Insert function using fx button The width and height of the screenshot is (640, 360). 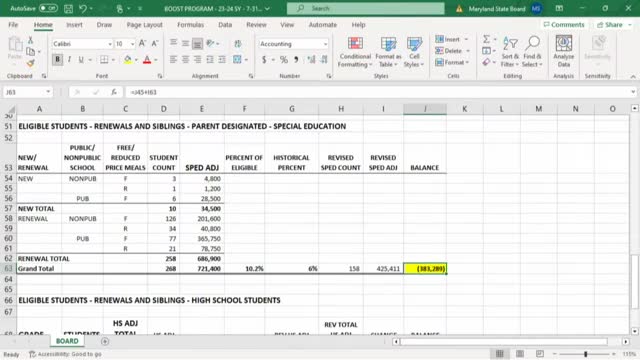[114, 92]
